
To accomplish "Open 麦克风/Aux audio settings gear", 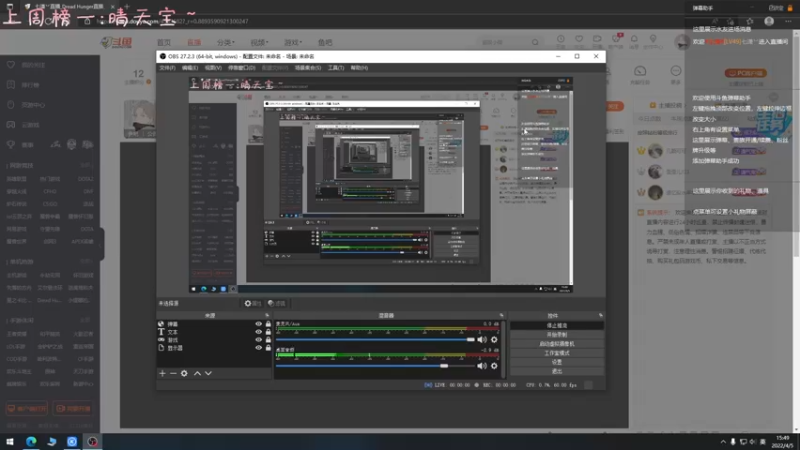I will [x=494, y=340].
